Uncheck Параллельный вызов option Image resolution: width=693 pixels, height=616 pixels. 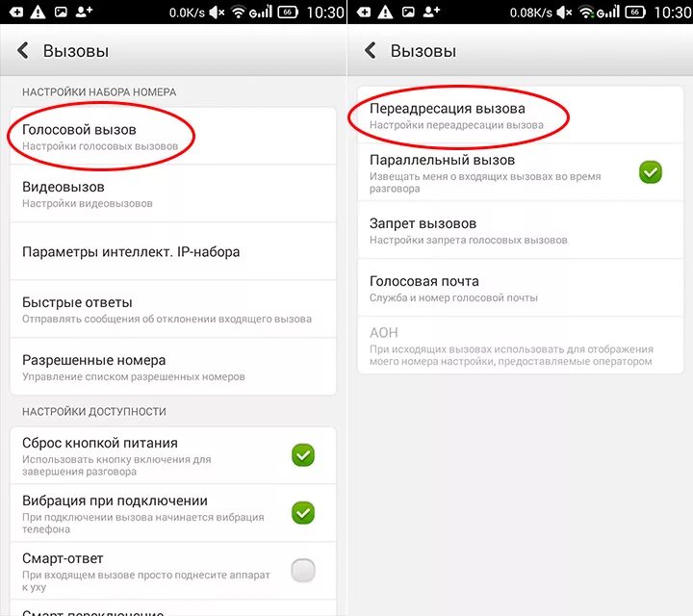pyautogui.click(x=651, y=172)
